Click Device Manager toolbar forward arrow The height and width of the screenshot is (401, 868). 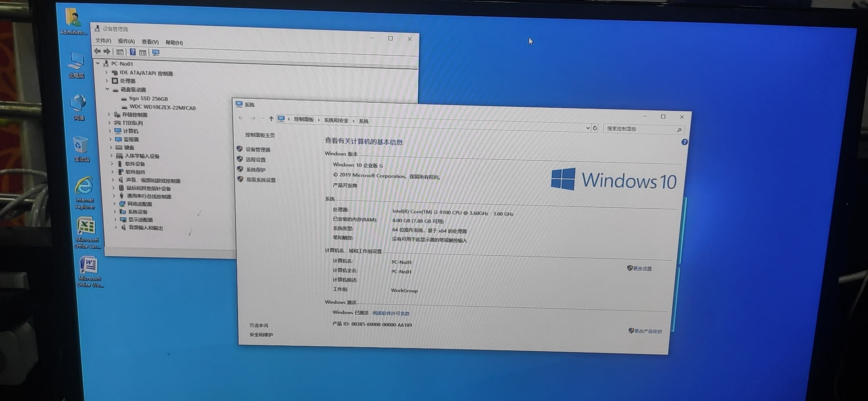tap(107, 52)
